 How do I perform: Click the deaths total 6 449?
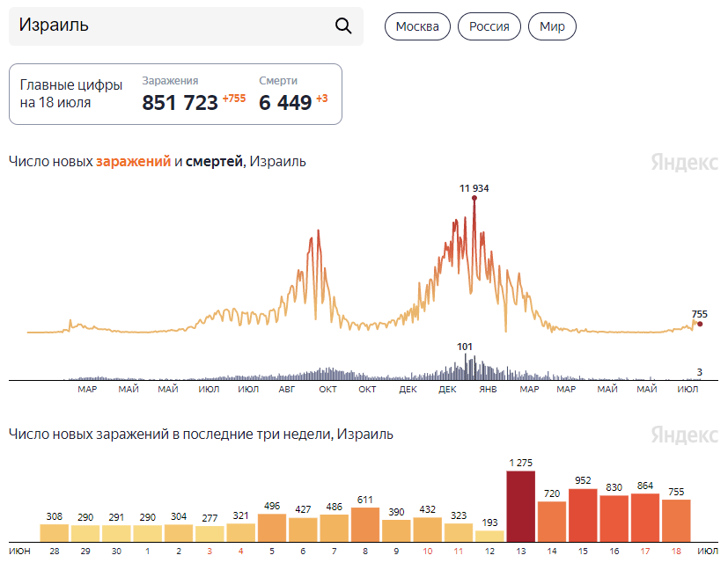285,103
